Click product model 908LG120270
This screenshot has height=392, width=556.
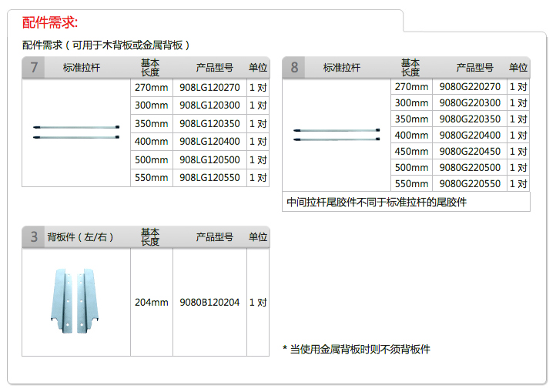(209, 87)
